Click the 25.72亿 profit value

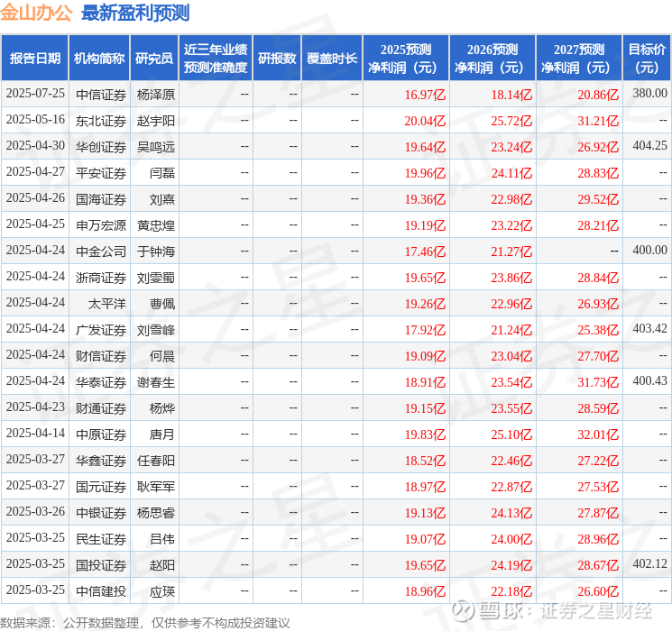511,121
